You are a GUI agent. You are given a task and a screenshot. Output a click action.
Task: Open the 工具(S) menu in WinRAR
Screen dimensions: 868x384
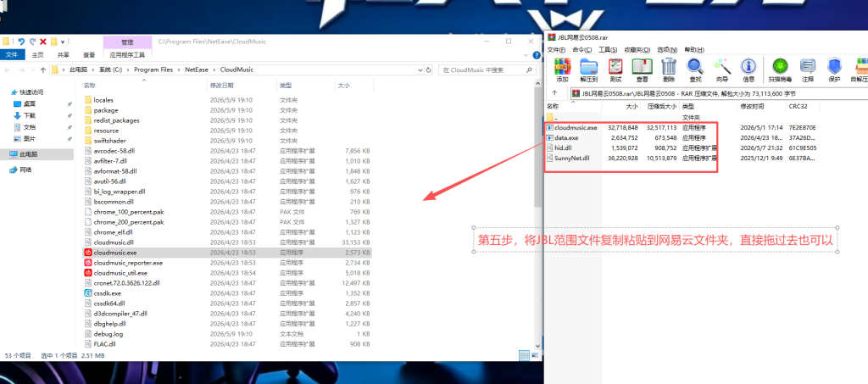[x=608, y=50]
